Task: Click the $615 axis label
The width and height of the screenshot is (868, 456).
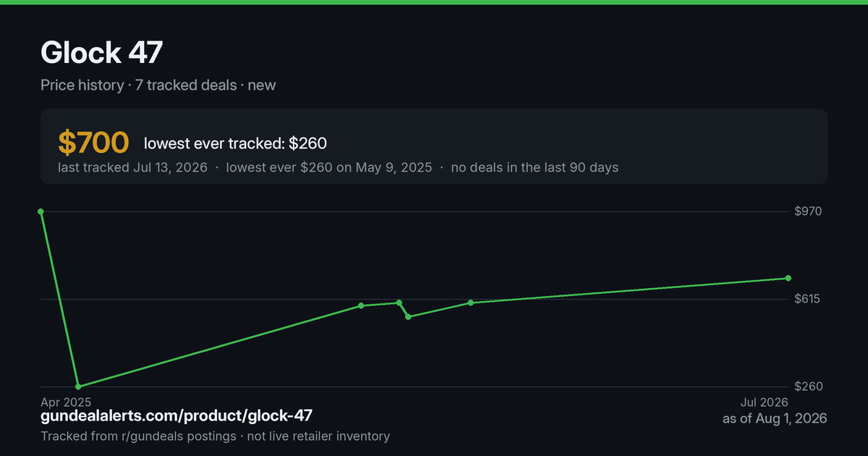Action: 808,299
